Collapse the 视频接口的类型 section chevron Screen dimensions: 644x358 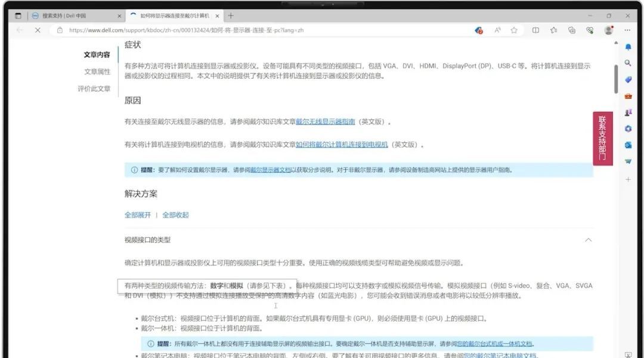pos(589,240)
